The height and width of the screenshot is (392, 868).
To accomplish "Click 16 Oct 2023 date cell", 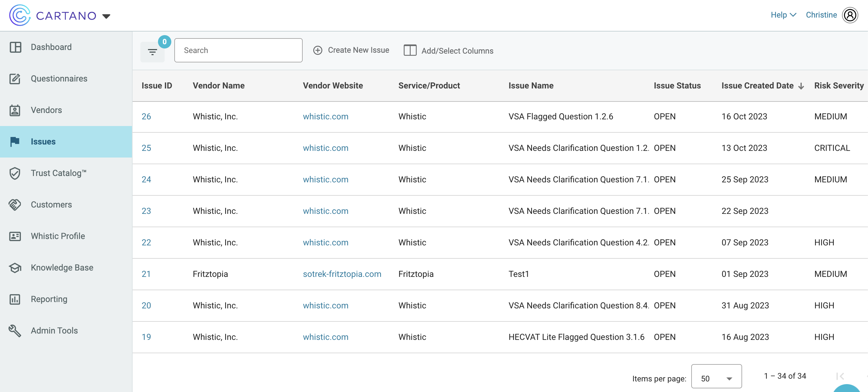I will [744, 116].
